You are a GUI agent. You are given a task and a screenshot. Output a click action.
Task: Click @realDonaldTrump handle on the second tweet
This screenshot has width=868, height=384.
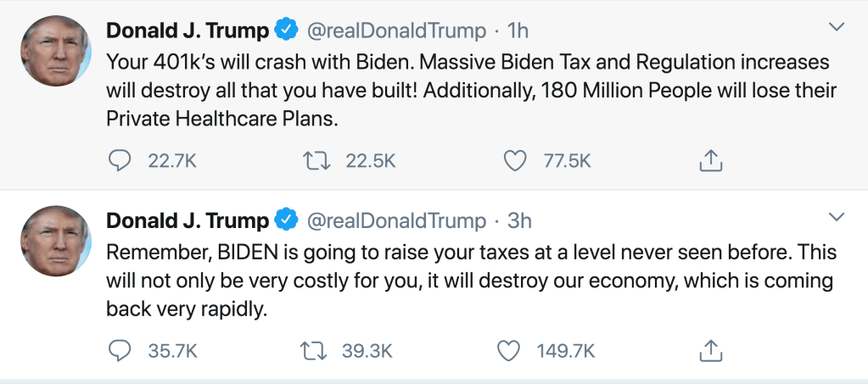click(x=395, y=221)
